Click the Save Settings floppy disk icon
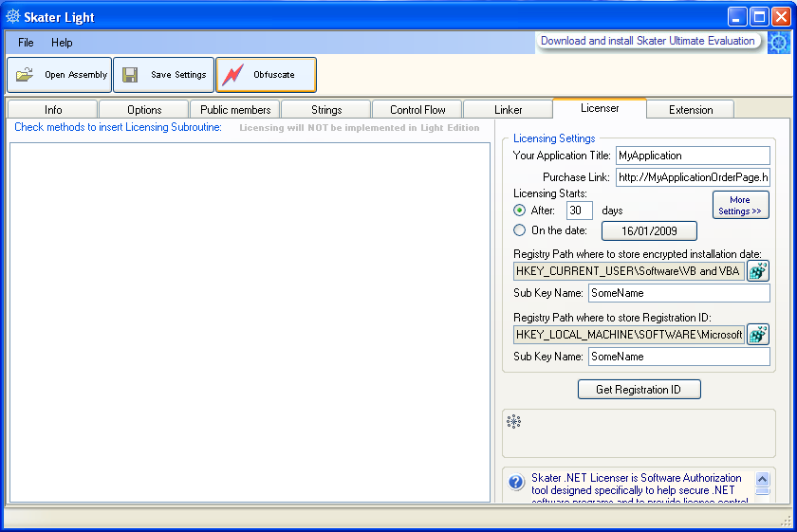The image size is (797, 532). (x=130, y=75)
